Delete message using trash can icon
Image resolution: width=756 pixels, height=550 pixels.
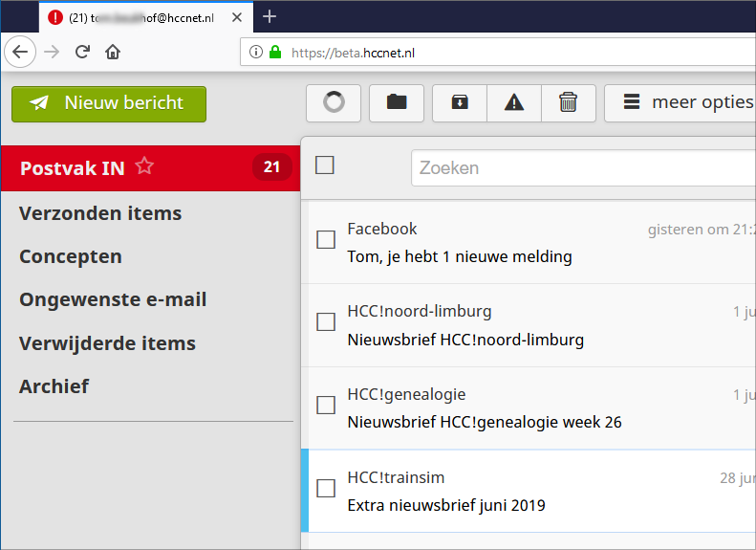coord(569,103)
